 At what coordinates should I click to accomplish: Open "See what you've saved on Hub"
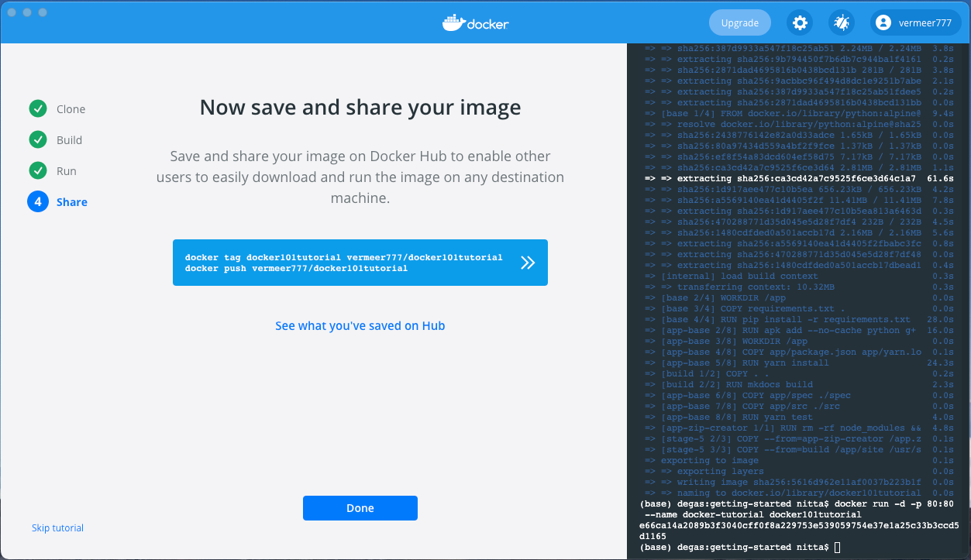point(360,326)
